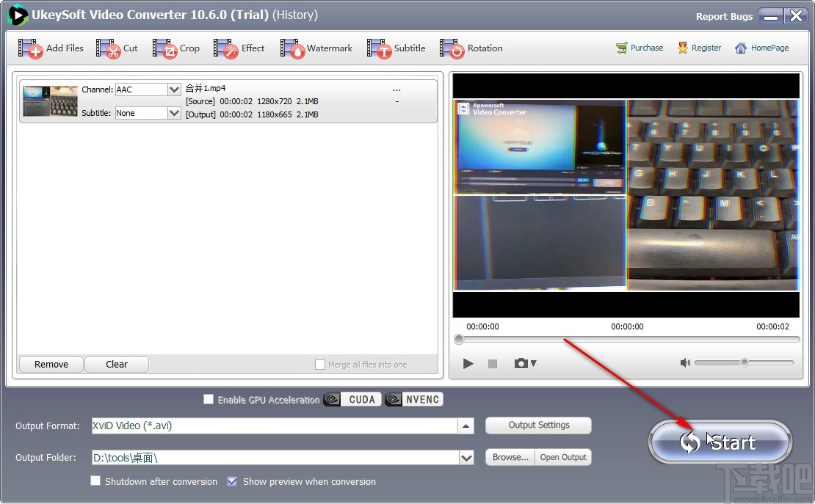Expand the Output Format list

point(465,426)
